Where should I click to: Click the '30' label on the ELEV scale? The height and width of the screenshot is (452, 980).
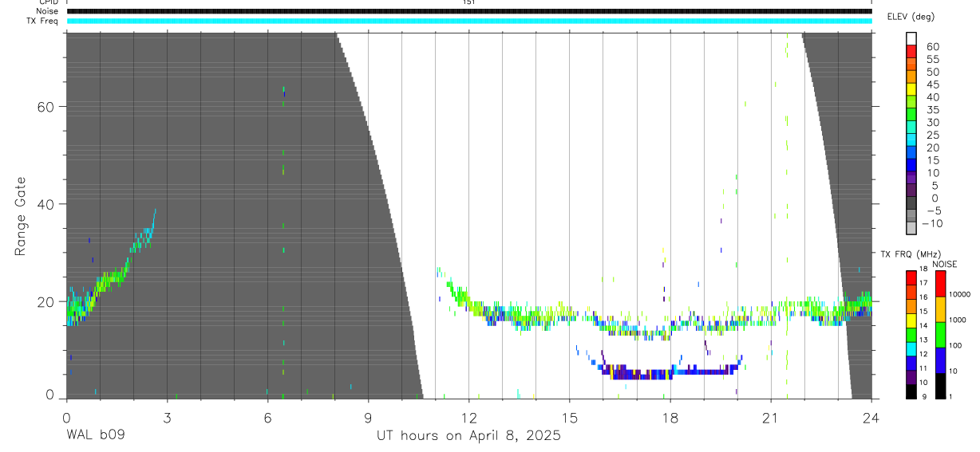[932, 123]
